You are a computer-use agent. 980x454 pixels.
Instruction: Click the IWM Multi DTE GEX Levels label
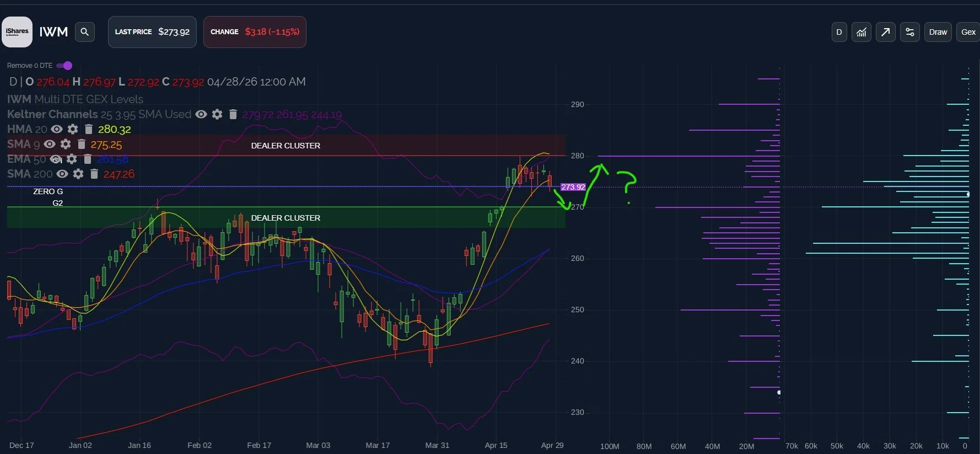tap(75, 99)
